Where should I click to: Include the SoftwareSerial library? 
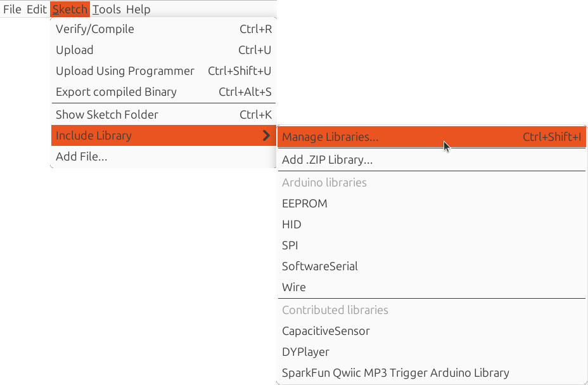320,266
